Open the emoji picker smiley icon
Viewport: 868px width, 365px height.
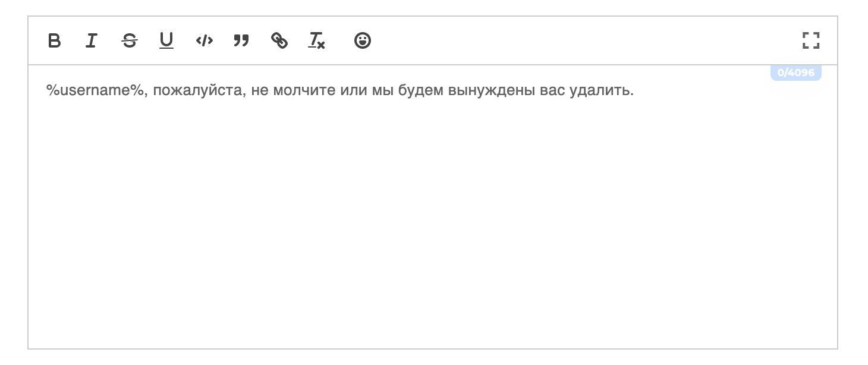click(x=363, y=40)
